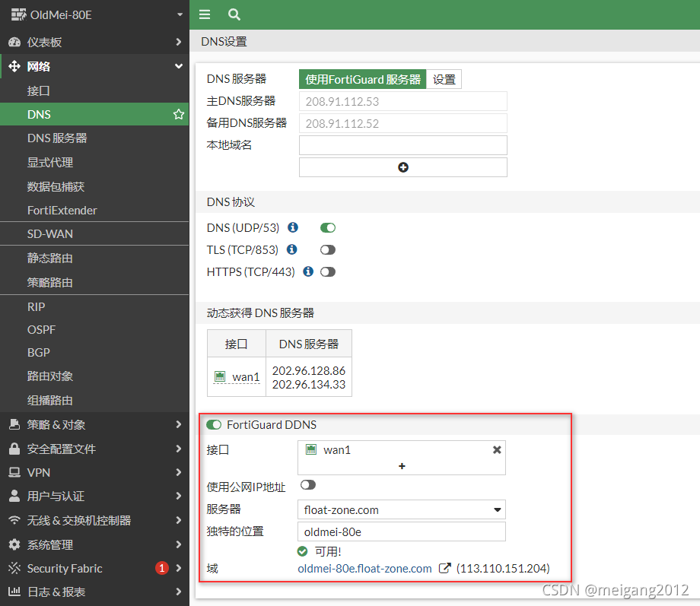Remove wan1 interface with the X icon
The height and width of the screenshot is (606, 700).
pos(496,450)
